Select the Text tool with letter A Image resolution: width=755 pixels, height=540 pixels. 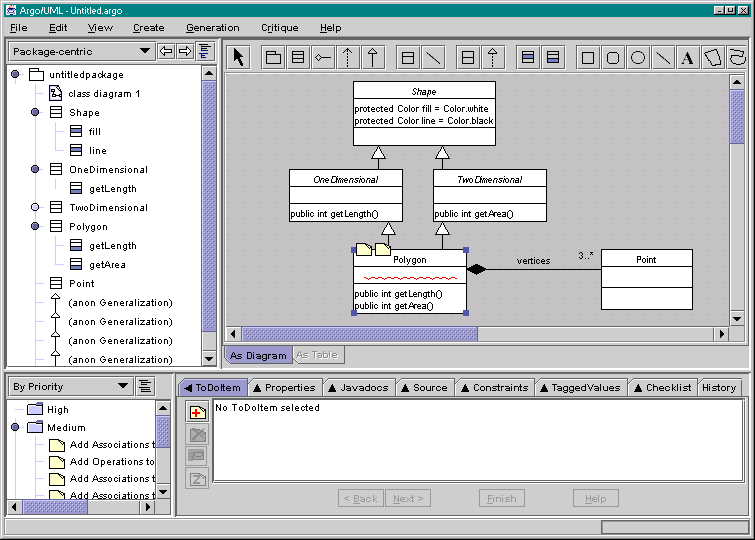point(687,58)
